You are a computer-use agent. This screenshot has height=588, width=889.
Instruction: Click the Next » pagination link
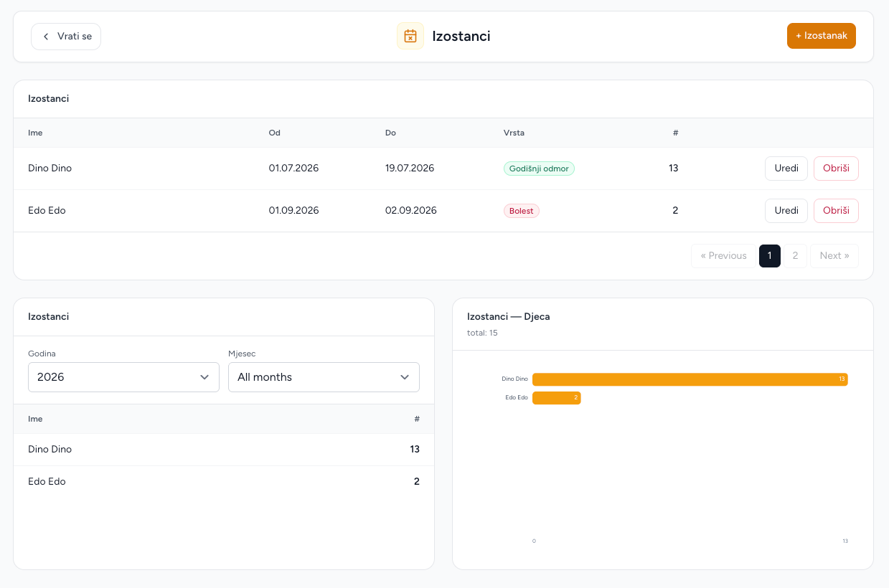[x=834, y=256]
